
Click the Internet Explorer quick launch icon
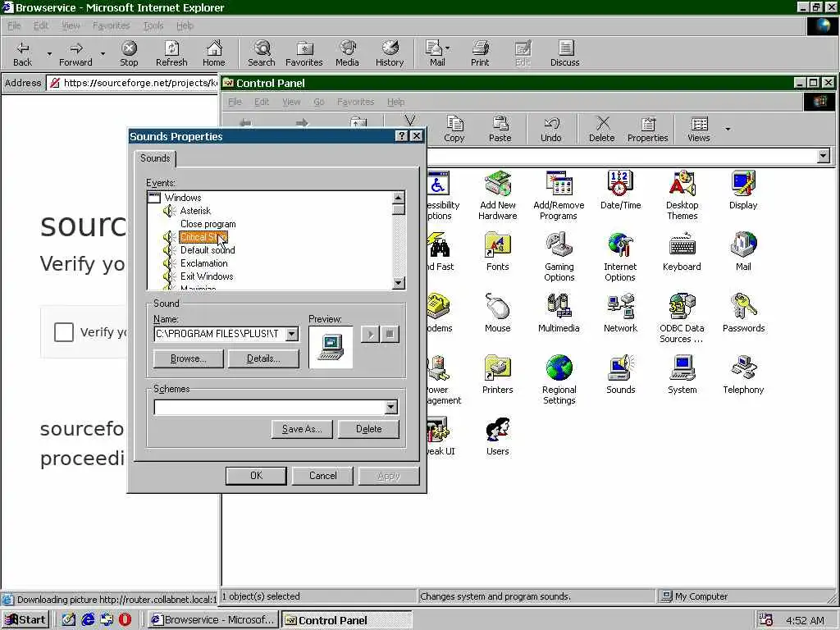pyautogui.click(x=88, y=620)
